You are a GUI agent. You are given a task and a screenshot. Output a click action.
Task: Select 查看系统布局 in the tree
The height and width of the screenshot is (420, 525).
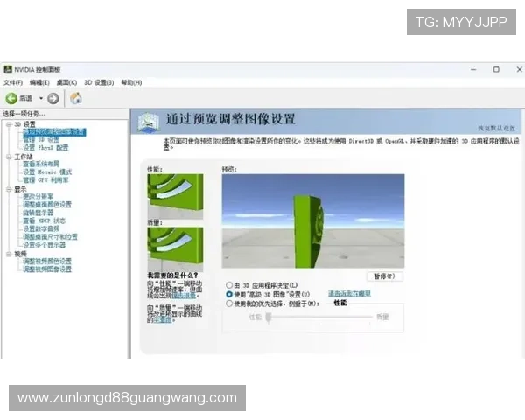pyautogui.click(x=41, y=164)
